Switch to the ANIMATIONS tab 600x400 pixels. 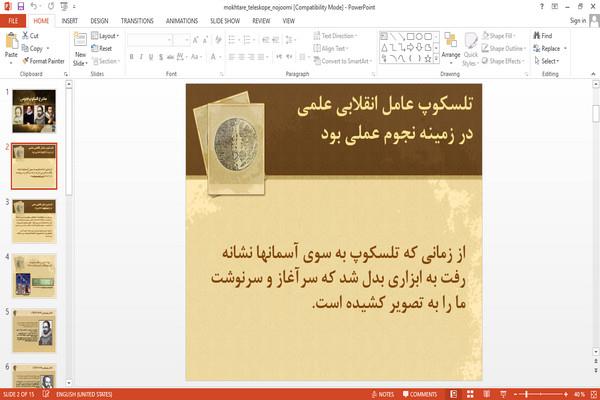click(x=182, y=21)
